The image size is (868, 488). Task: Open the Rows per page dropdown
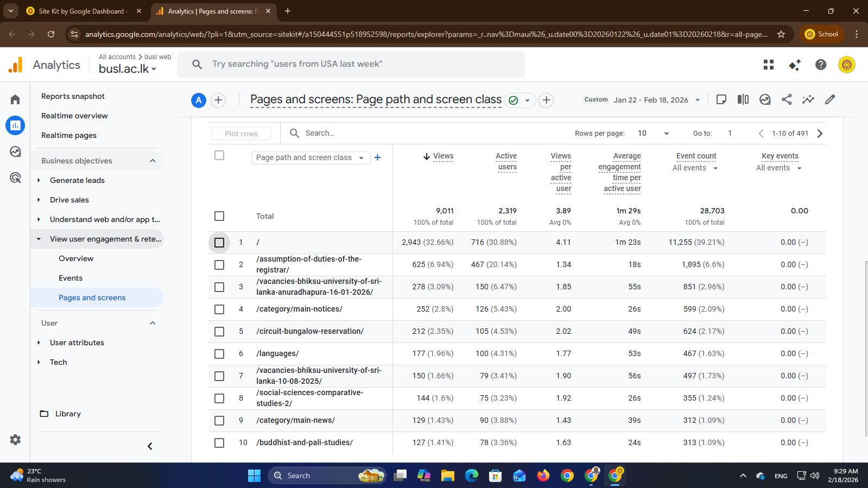click(654, 134)
